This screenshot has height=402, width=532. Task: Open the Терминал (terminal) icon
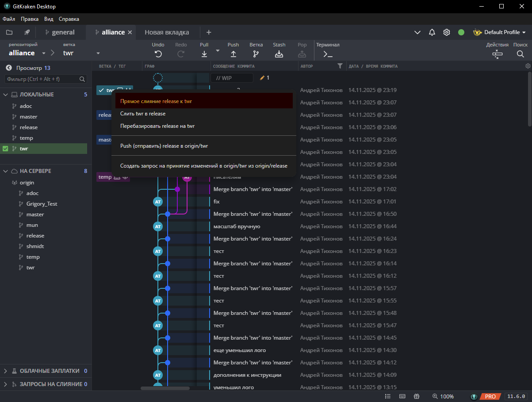tap(327, 54)
